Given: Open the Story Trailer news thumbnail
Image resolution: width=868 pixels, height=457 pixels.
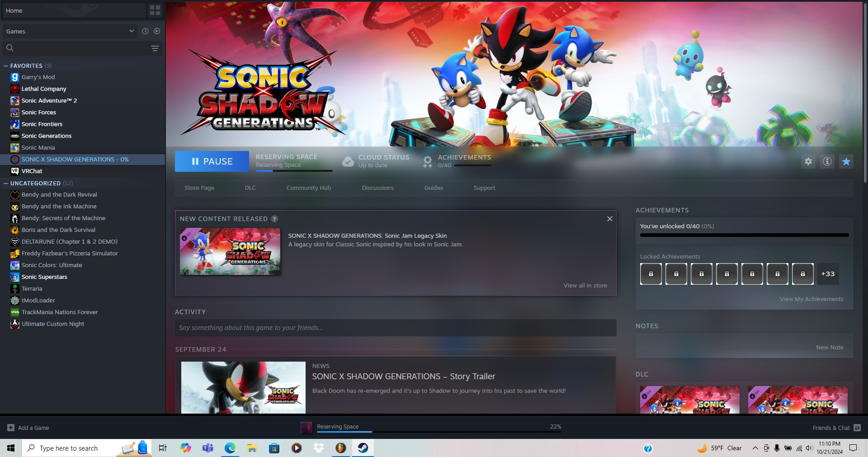Looking at the screenshot, I should point(243,387).
